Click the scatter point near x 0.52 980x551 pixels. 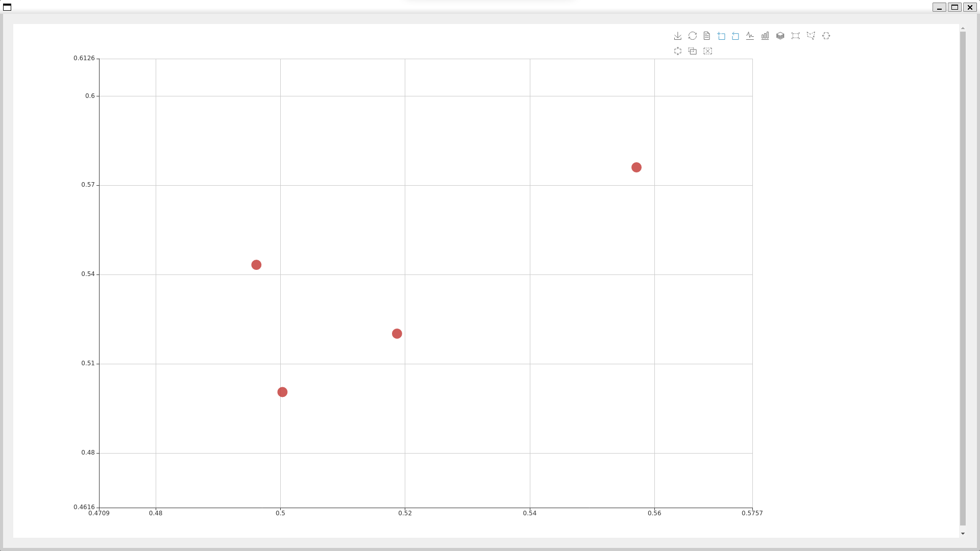click(397, 334)
